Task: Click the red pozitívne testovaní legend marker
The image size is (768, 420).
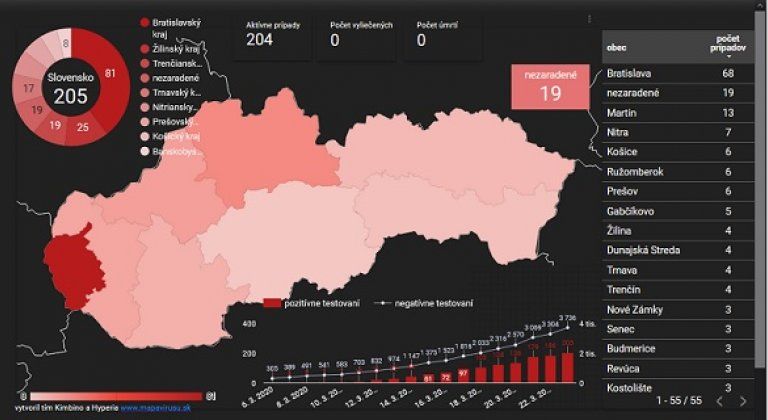Action: [x=272, y=302]
